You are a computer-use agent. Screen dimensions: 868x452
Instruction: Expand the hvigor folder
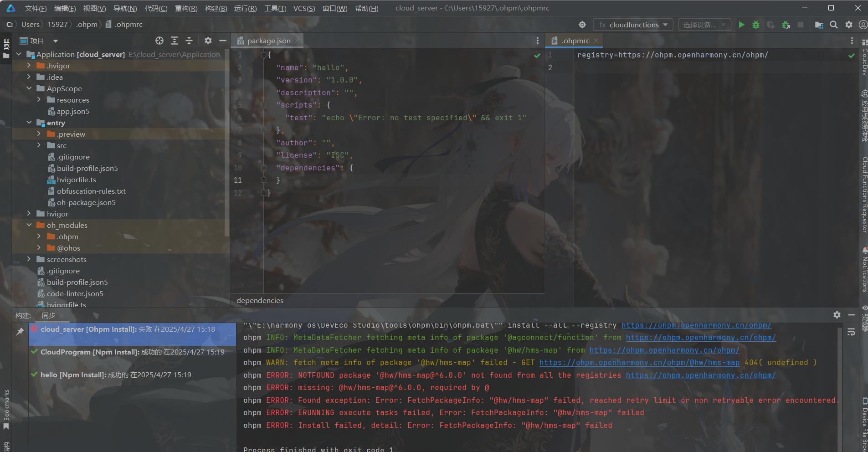tap(29, 214)
